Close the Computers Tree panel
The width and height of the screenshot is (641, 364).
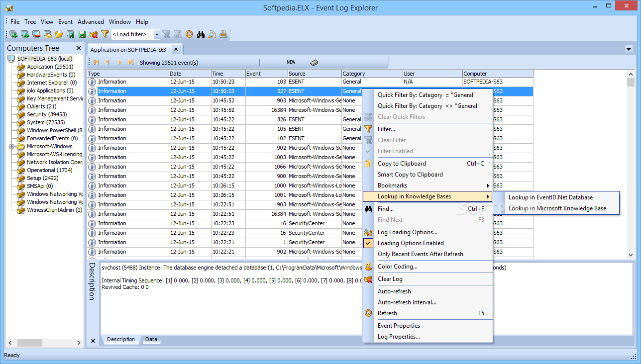coord(79,48)
